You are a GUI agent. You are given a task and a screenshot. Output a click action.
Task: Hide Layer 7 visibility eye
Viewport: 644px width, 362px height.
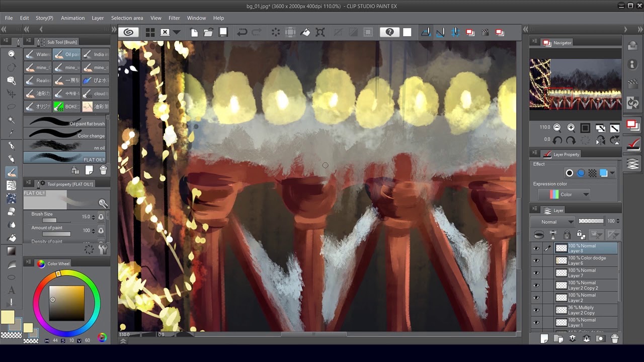[x=536, y=273]
